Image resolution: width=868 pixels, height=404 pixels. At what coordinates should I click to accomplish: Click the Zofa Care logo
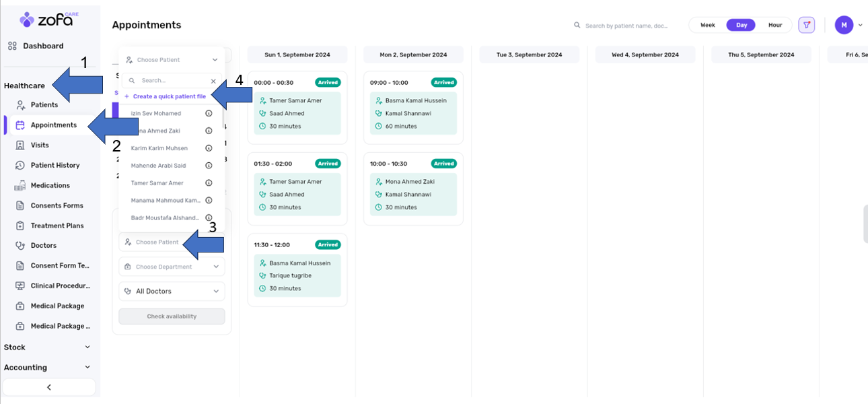click(50, 20)
